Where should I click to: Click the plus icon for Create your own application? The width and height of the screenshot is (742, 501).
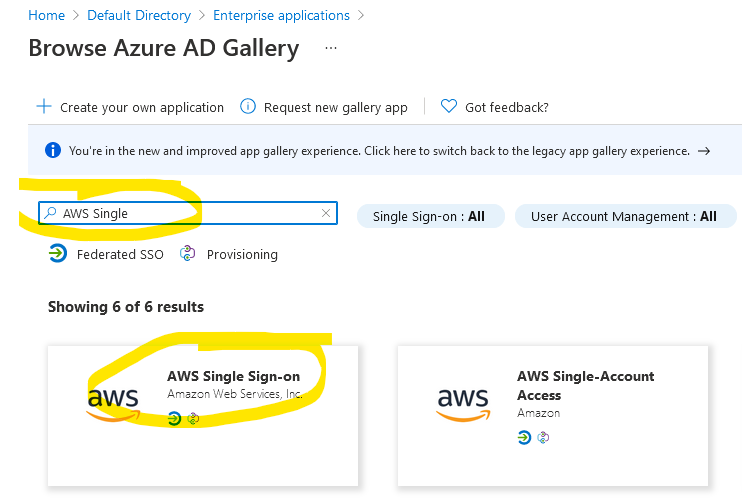[x=44, y=106]
